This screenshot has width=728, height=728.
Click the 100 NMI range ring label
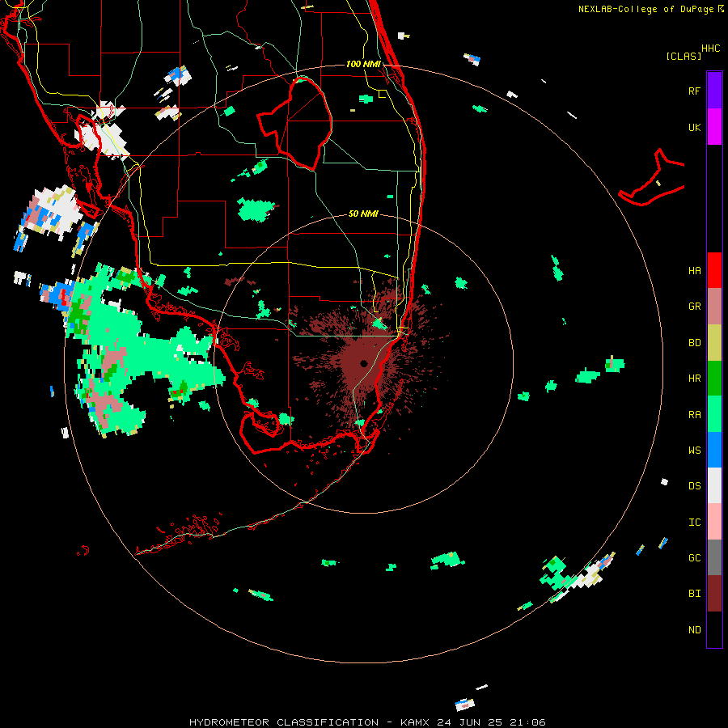(x=363, y=64)
